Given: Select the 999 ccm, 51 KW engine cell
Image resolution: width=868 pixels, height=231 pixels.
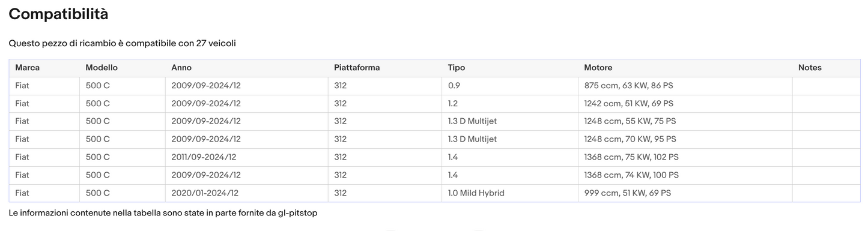Looking at the screenshot, I should (x=685, y=193).
